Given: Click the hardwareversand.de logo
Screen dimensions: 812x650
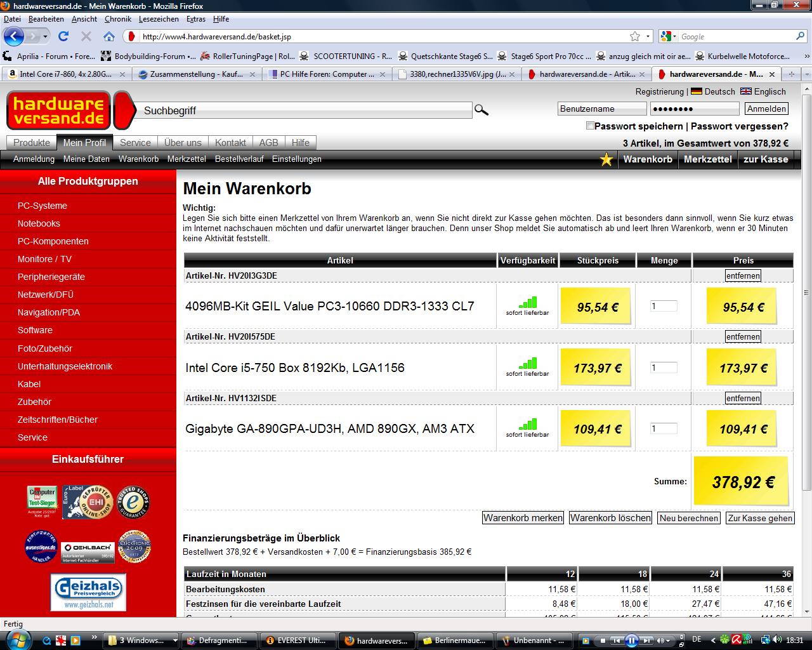Looking at the screenshot, I should (x=59, y=110).
